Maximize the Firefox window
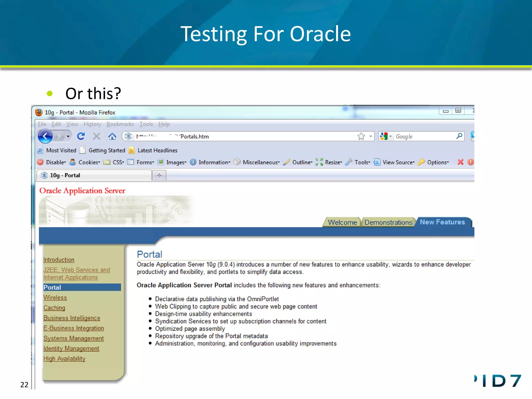 pyautogui.click(x=458, y=110)
